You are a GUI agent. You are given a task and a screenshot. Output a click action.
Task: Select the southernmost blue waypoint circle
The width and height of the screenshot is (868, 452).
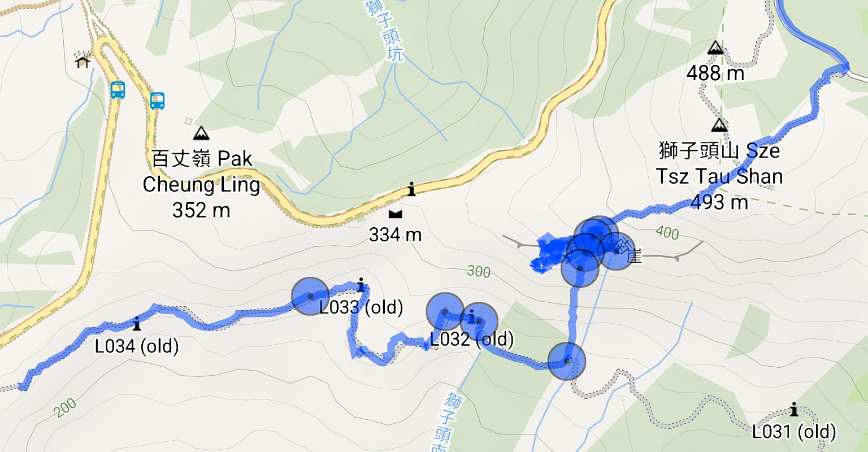tap(567, 361)
